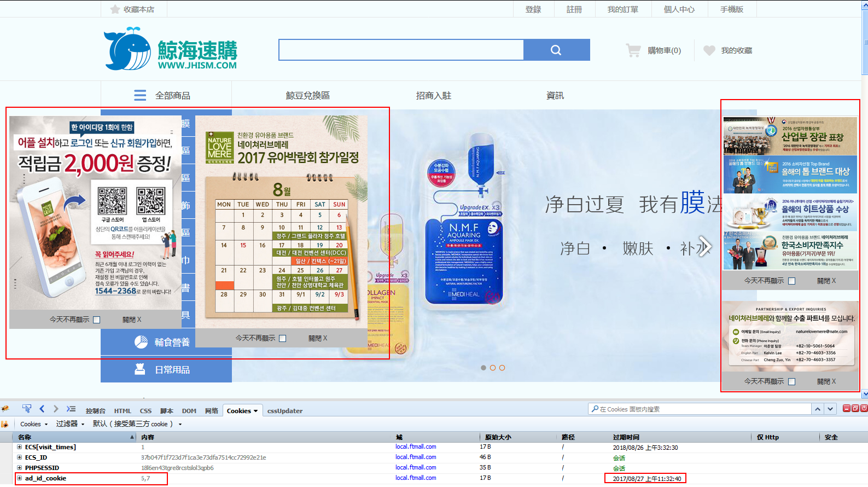
Task: Click the site search input field
Action: [401, 50]
